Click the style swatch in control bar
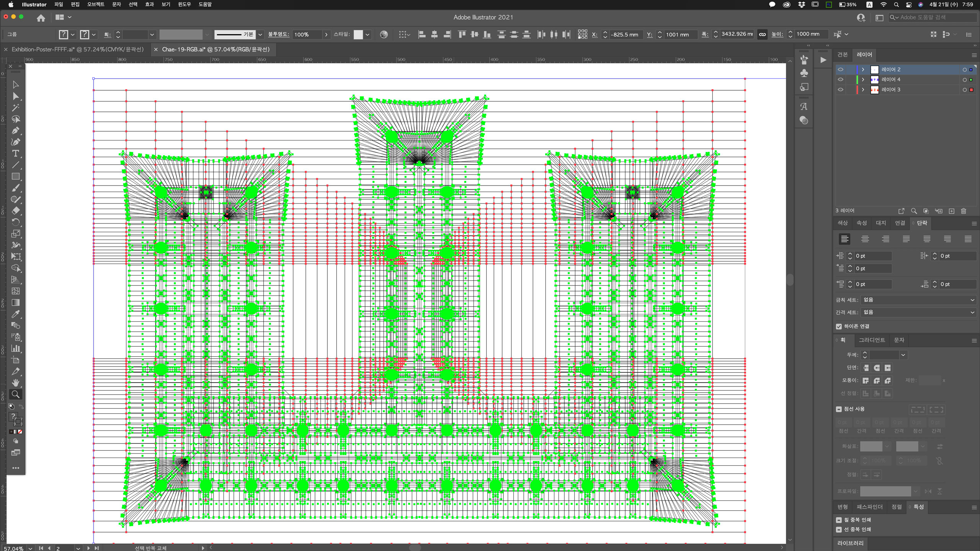Image resolution: width=980 pixels, height=551 pixels. click(x=358, y=34)
